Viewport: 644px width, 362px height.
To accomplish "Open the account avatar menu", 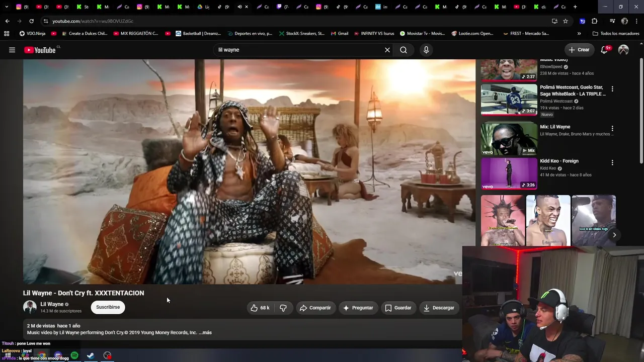I will click(x=623, y=50).
